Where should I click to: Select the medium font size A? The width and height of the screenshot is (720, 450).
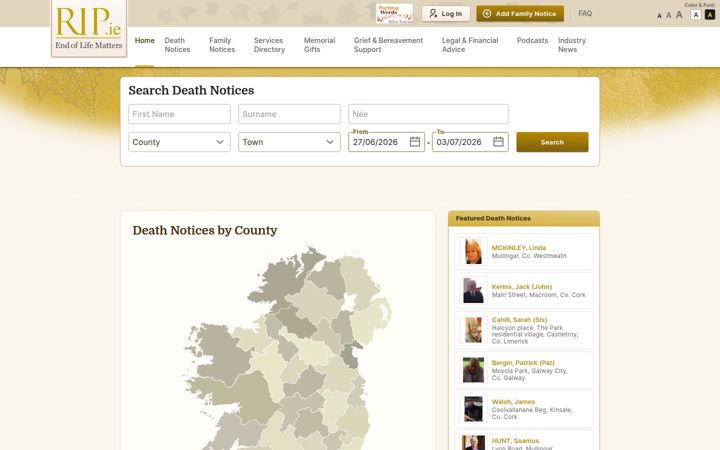click(669, 15)
